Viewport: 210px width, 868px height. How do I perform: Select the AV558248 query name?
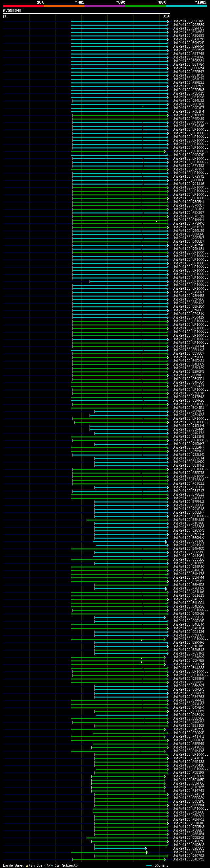coord(12,11)
